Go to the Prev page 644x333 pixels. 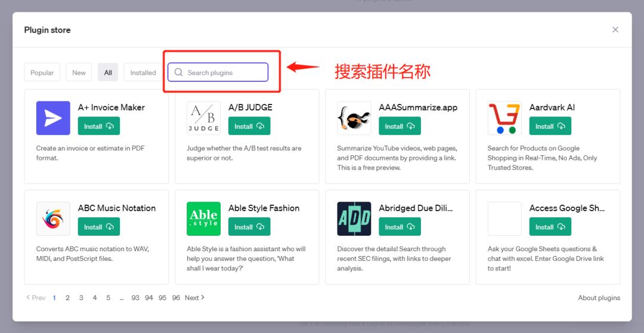click(x=36, y=298)
